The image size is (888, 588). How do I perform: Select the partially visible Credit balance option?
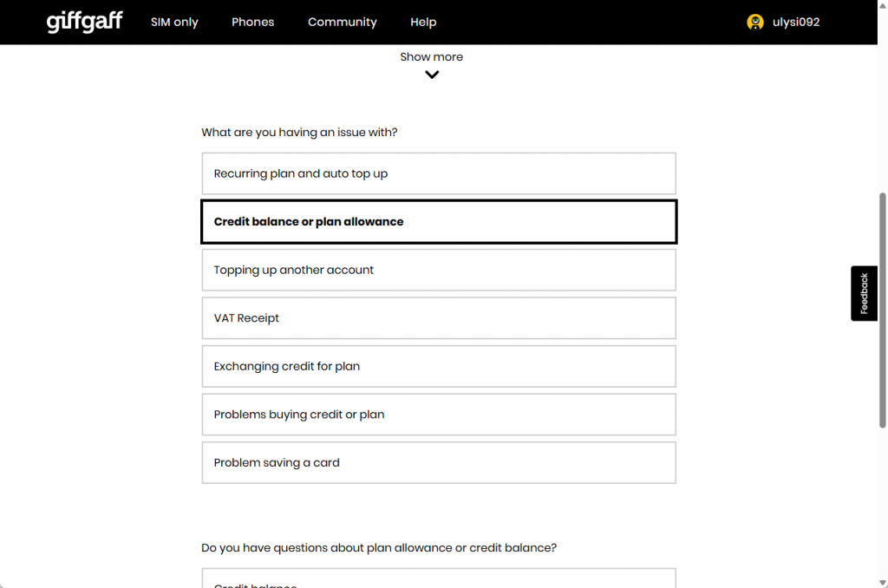(439, 578)
